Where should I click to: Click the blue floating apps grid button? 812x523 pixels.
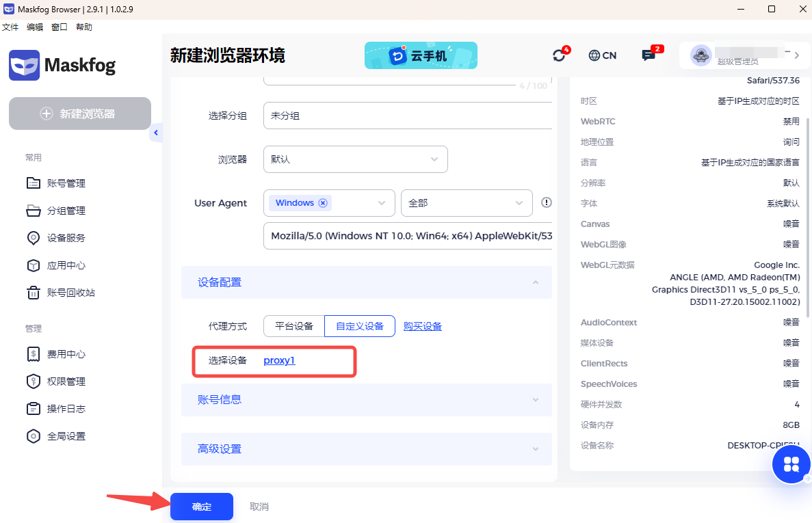(791, 464)
